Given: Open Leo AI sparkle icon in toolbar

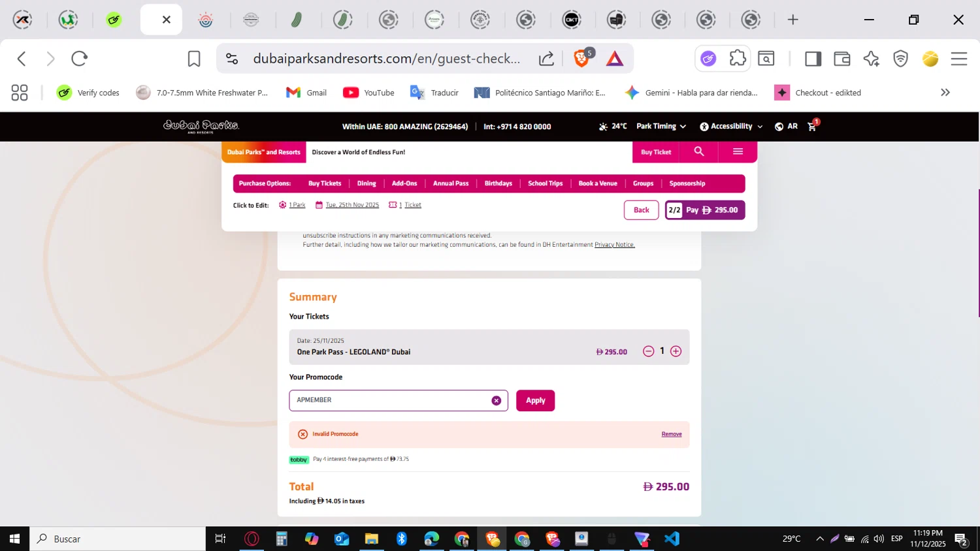Looking at the screenshot, I should tap(871, 59).
